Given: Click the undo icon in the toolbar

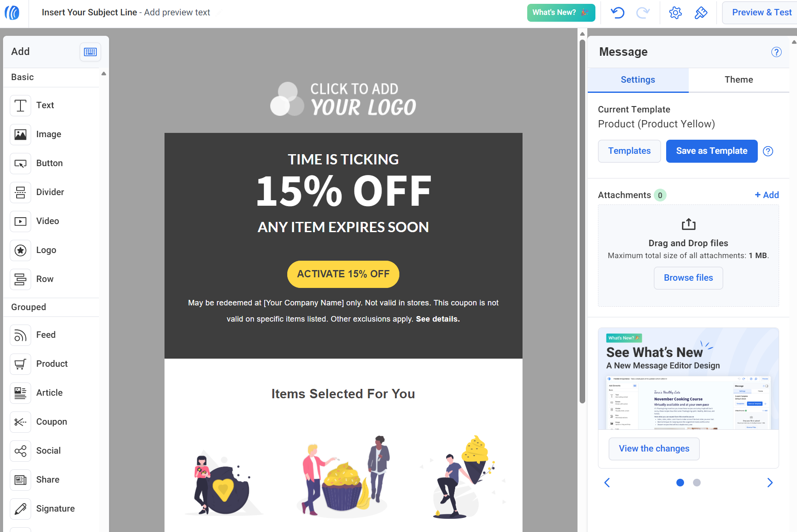Looking at the screenshot, I should (x=617, y=13).
